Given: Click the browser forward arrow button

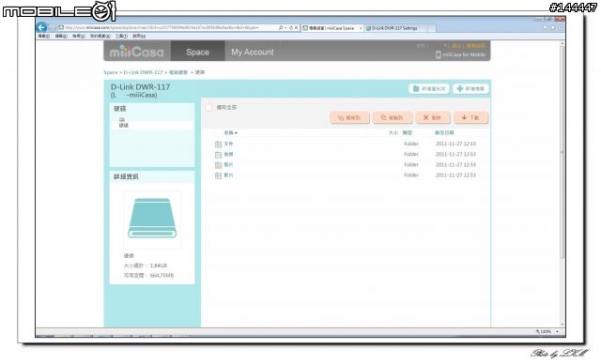Looking at the screenshot, I should [53, 27].
